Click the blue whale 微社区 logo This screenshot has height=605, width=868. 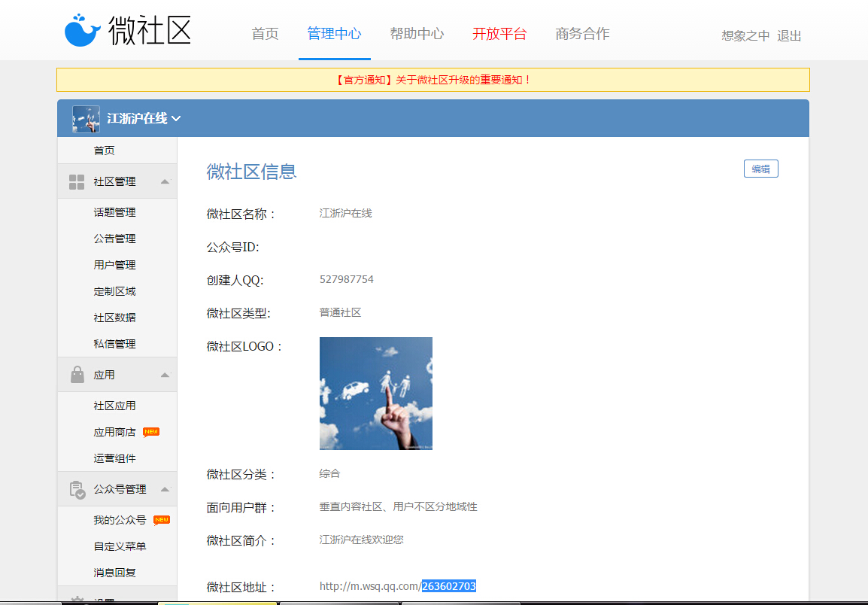[127, 30]
